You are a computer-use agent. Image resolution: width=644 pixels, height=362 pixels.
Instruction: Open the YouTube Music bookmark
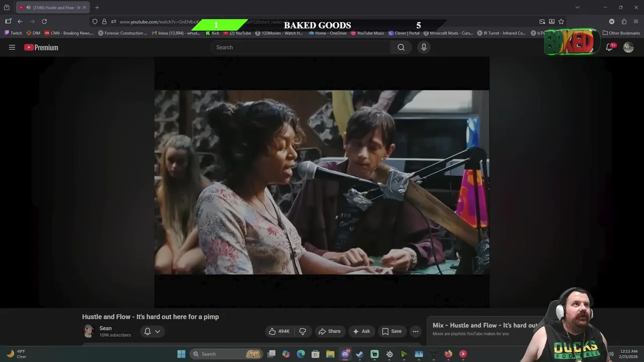pyautogui.click(x=367, y=33)
